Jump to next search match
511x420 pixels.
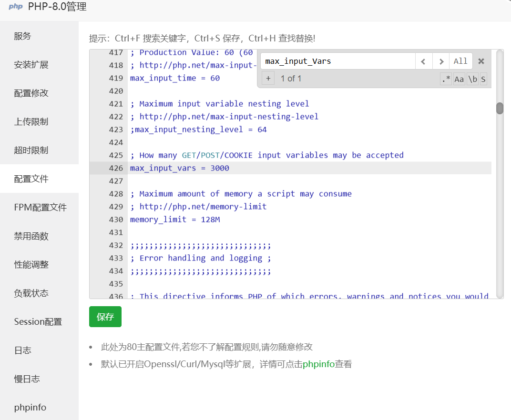[x=441, y=61]
